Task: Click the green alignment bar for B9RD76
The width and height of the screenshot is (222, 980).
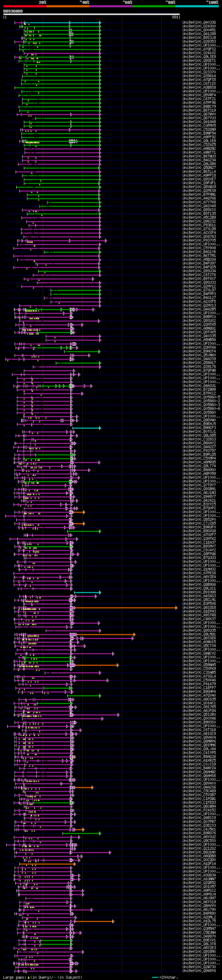Action: click(82, 833)
